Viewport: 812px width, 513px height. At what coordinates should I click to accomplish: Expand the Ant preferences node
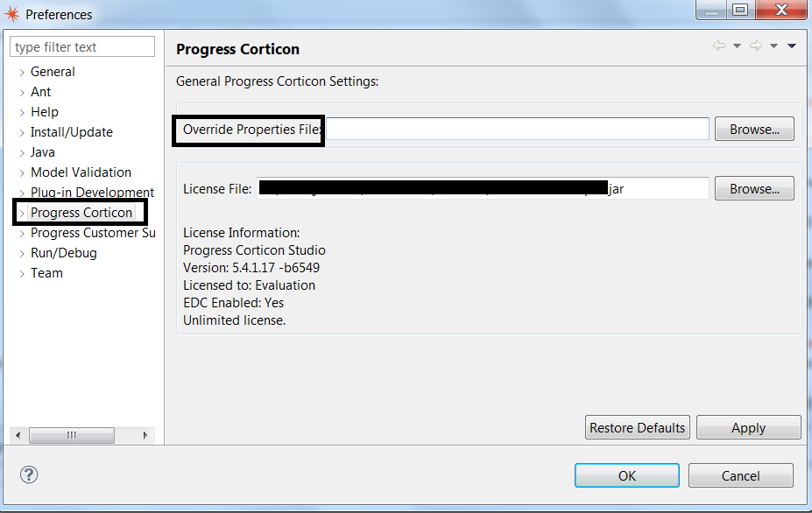tap(22, 93)
